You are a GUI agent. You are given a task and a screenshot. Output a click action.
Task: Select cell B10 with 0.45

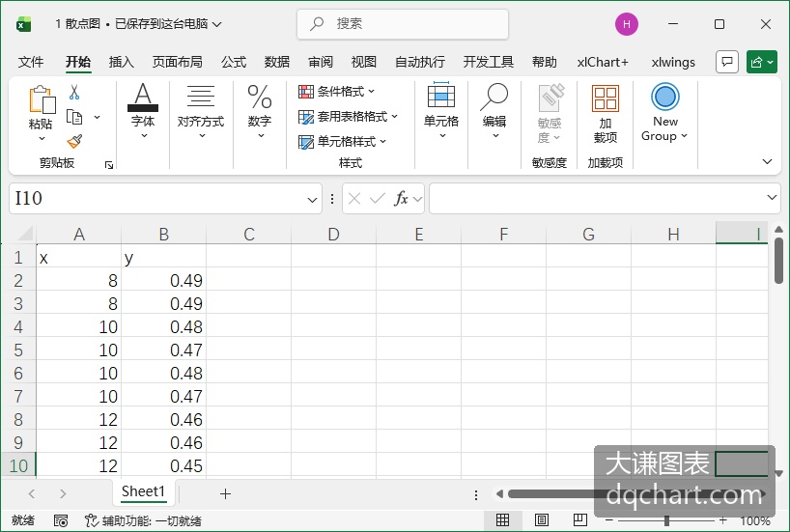164,465
